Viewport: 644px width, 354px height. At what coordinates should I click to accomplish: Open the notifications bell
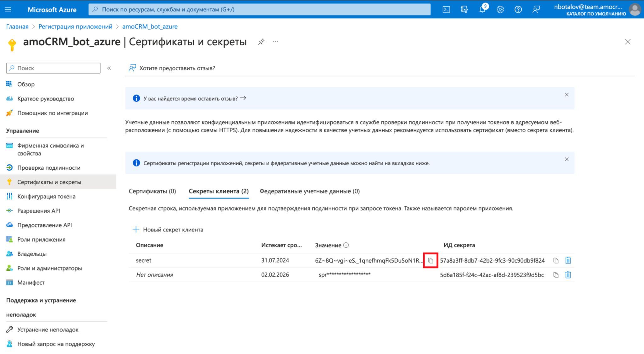482,9
